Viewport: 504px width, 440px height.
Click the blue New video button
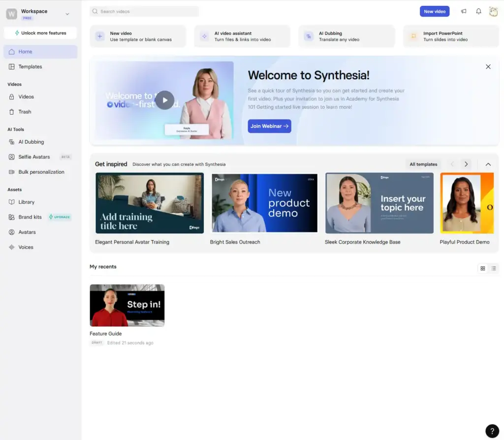(x=435, y=11)
